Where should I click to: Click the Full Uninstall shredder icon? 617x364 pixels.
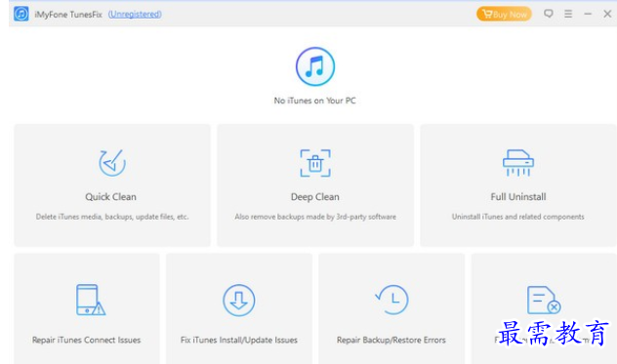[x=518, y=163]
